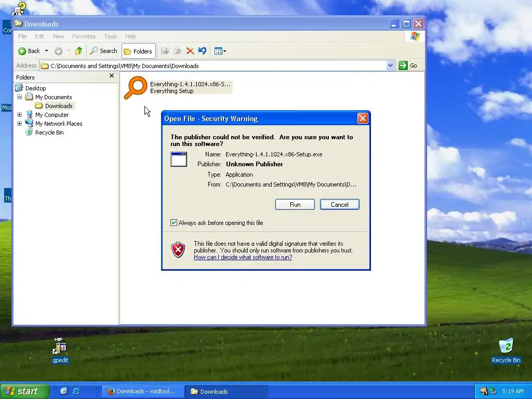This screenshot has width=532, height=399.
Task: Click the Everything-1.4.1.1024.x86-S... file name
Action: click(190, 84)
